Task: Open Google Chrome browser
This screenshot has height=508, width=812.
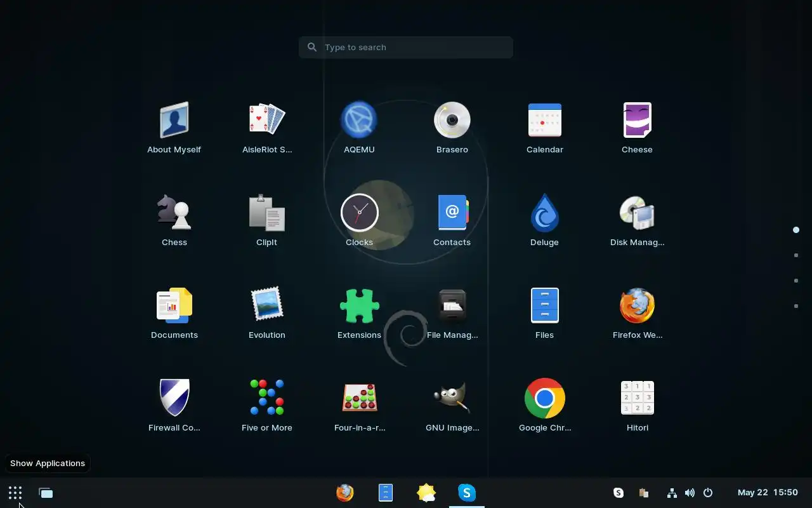Action: pos(544,406)
